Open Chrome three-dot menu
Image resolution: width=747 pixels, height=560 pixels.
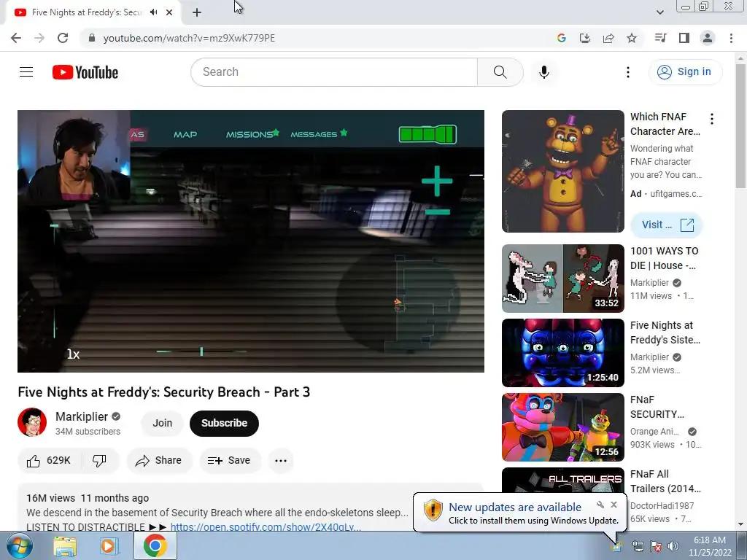731,38
